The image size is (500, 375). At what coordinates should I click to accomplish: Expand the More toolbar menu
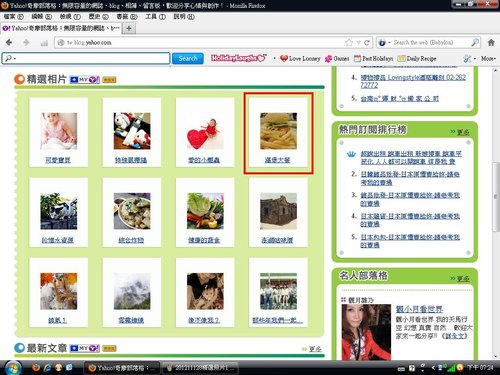pyautogui.click(x=488, y=59)
